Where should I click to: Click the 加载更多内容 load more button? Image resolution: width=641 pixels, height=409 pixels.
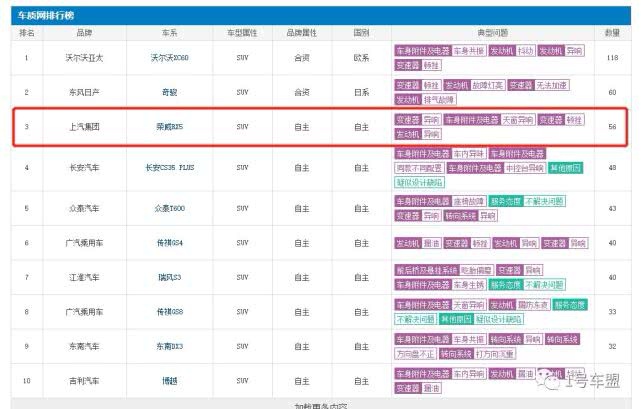(321, 406)
